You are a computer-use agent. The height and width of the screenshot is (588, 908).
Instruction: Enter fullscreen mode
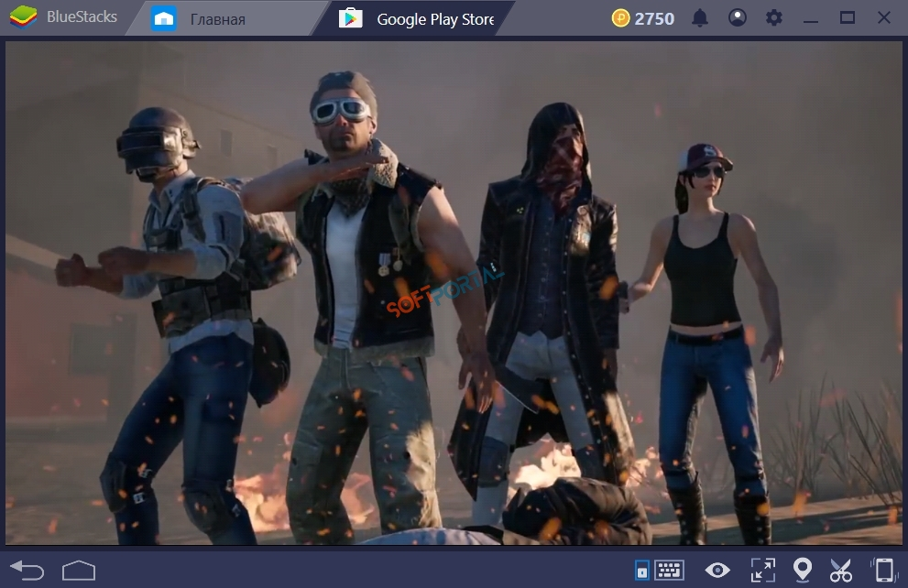click(762, 570)
